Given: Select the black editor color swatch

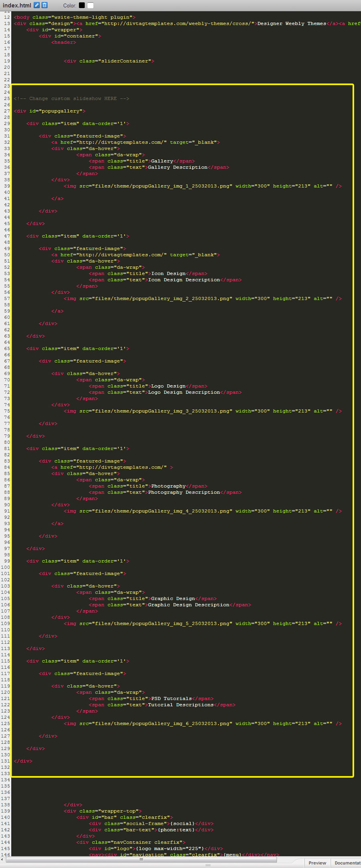Looking at the screenshot, I should [x=82, y=5].
